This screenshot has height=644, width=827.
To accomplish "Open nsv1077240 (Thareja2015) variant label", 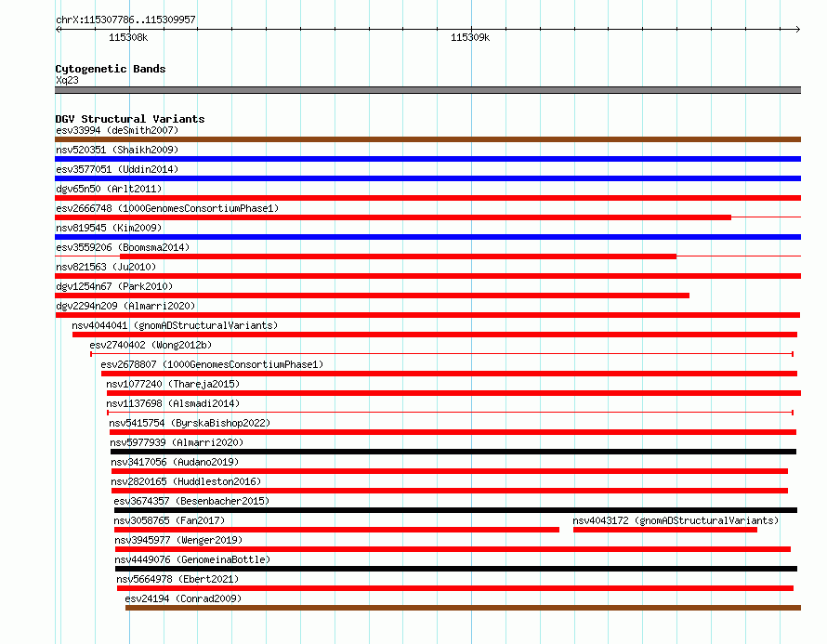I will tap(173, 384).
